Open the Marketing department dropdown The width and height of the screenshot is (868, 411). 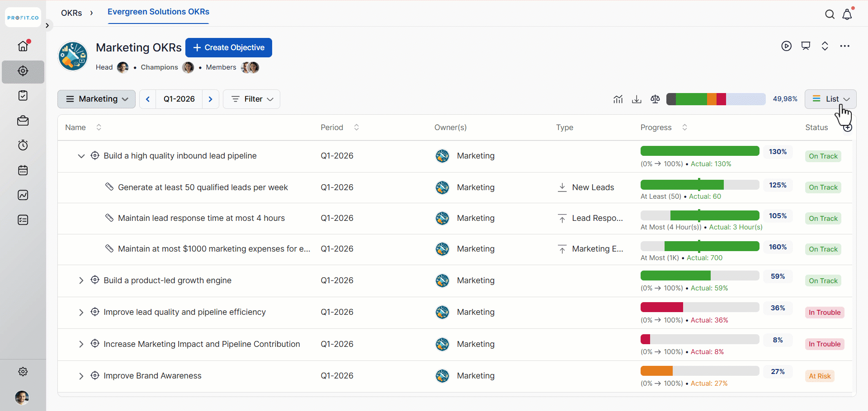pyautogui.click(x=96, y=99)
